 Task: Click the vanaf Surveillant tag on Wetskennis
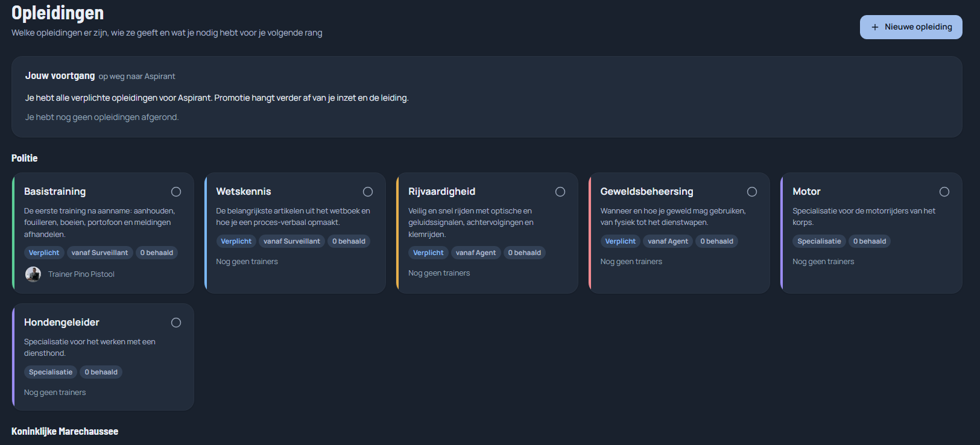tap(292, 241)
